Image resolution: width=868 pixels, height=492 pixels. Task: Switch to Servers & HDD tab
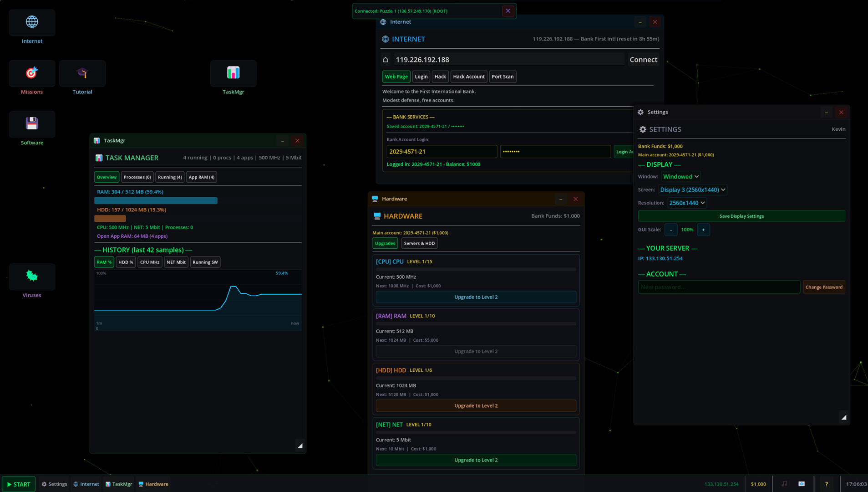pos(419,243)
